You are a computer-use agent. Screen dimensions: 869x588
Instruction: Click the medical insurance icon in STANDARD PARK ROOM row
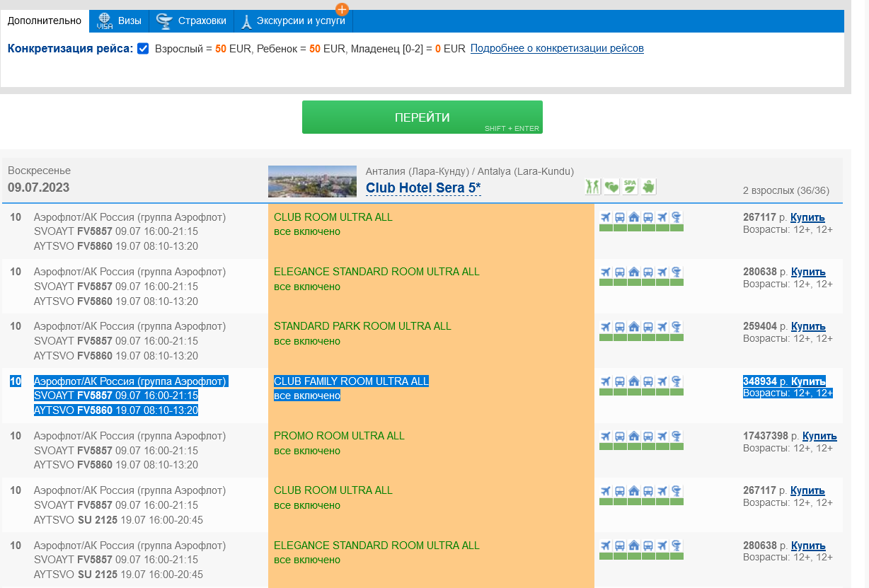(x=677, y=326)
